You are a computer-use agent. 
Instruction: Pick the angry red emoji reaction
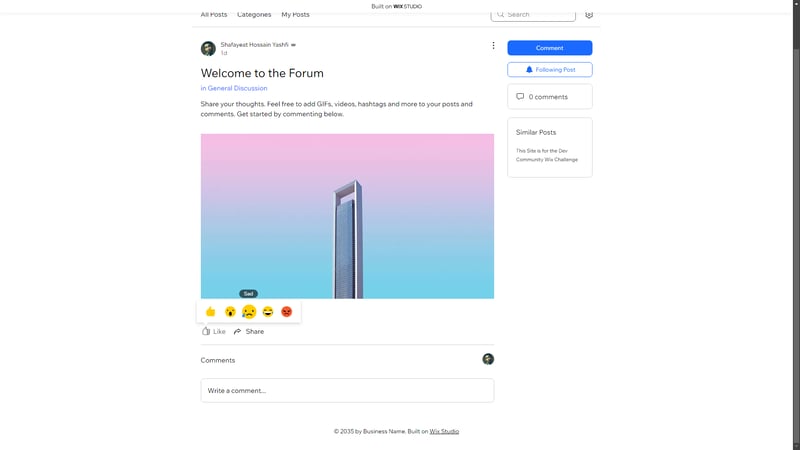(287, 312)
